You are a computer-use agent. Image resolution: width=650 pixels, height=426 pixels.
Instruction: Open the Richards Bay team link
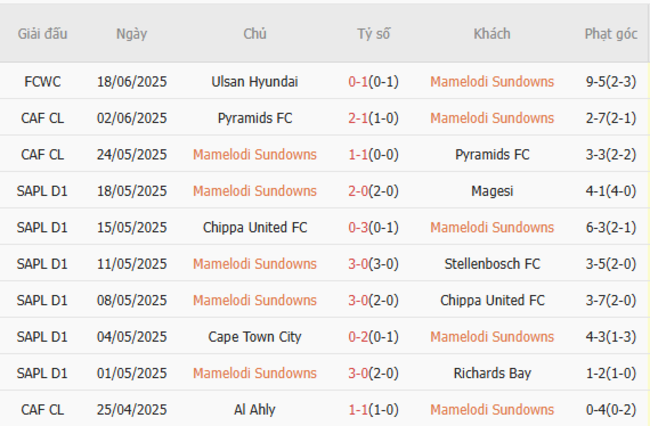point(492,373)
